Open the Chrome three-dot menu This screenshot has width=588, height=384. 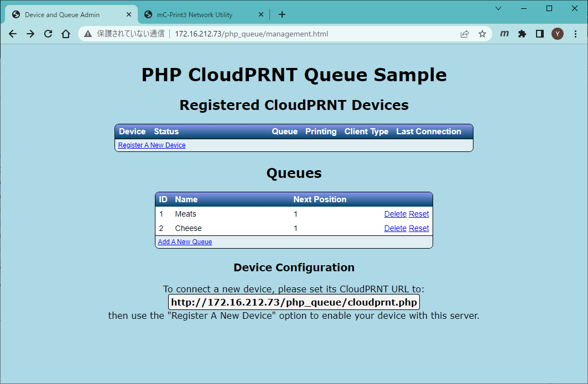(575, 34)
